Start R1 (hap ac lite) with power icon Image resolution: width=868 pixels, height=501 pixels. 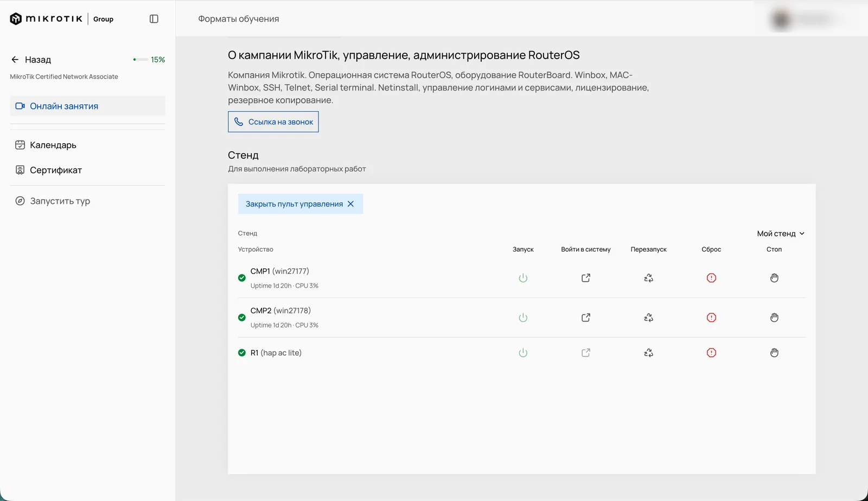click(x=523, y=353)
